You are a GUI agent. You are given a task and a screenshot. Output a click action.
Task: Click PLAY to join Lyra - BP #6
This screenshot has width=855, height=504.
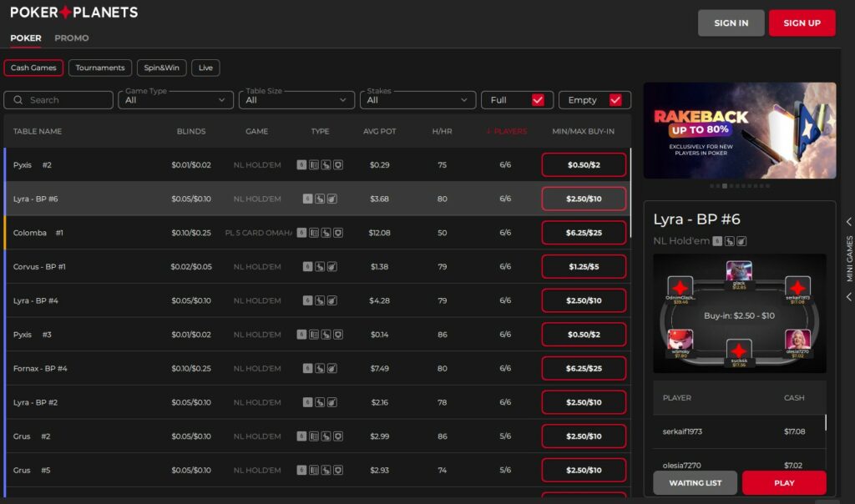(x=783, y=482)
